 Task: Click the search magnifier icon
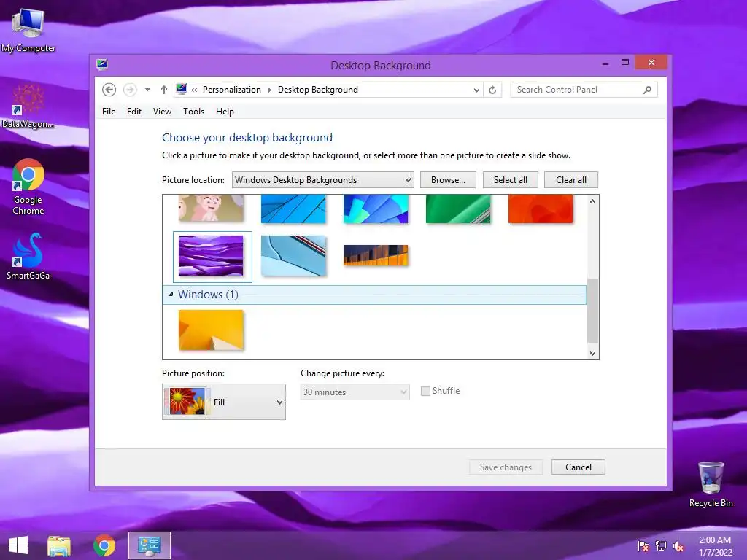pyautogui.click(x=648, y=90)
